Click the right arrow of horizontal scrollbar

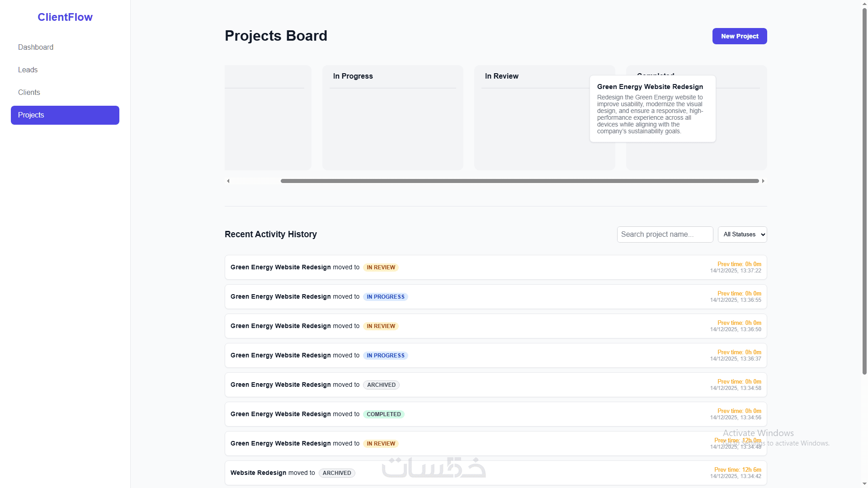click(763, 181)
